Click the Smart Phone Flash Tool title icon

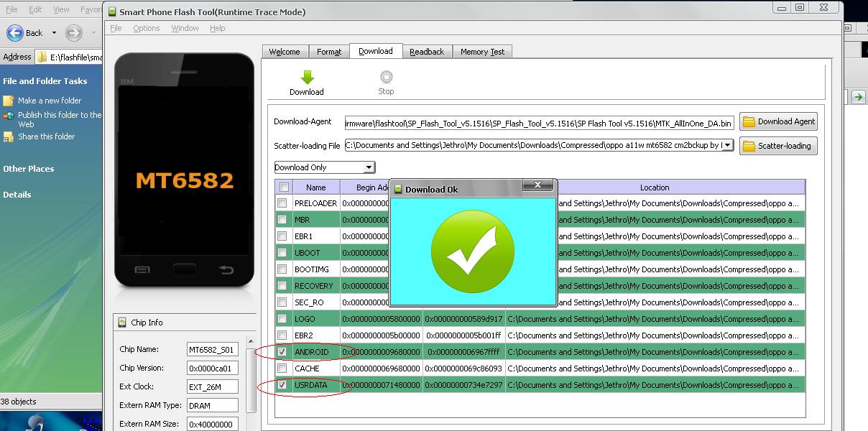coord(111,11)
